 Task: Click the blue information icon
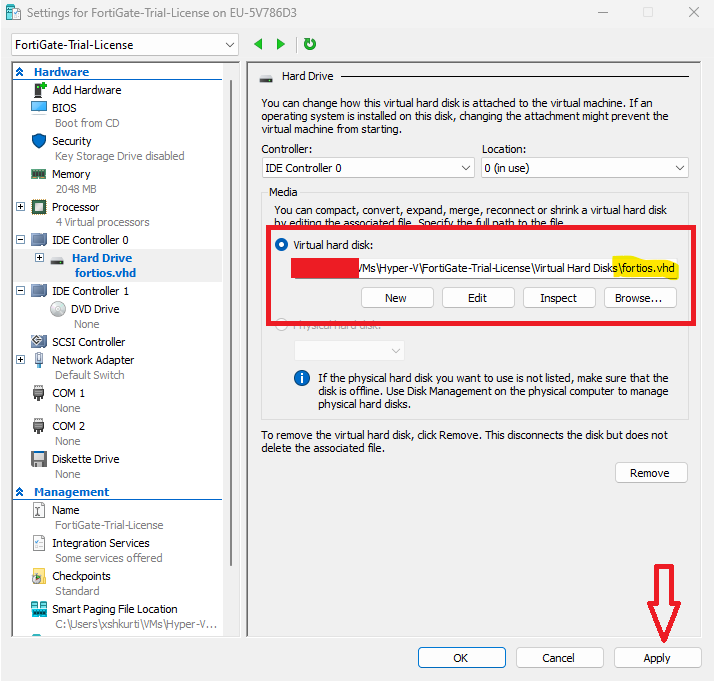click(302, 378)
